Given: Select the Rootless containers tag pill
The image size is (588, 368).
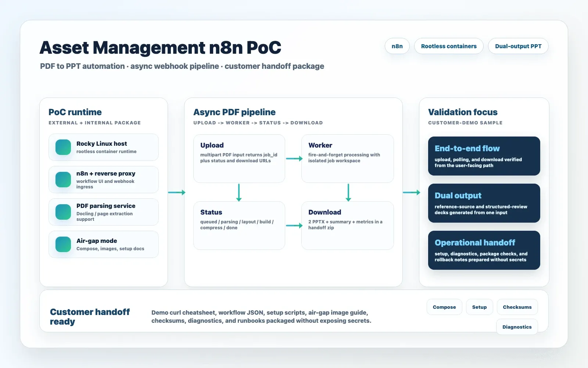Looking at the screenshot, I should (x=449, y=46).
